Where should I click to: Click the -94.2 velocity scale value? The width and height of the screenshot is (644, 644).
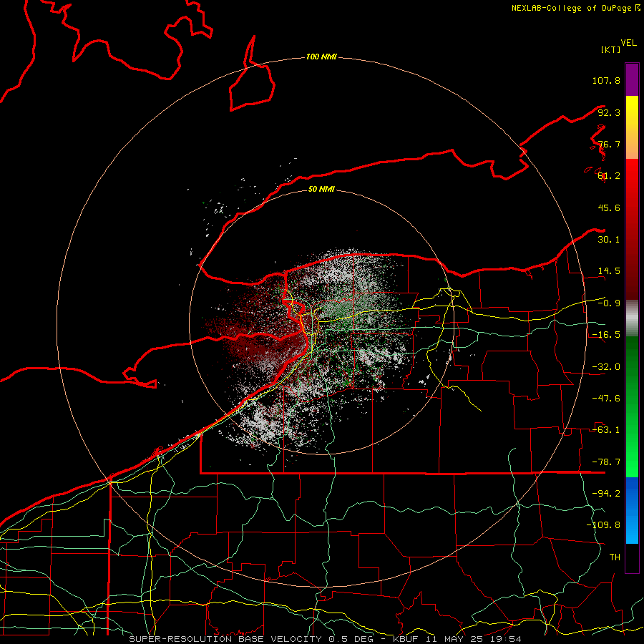coord(606,494)
